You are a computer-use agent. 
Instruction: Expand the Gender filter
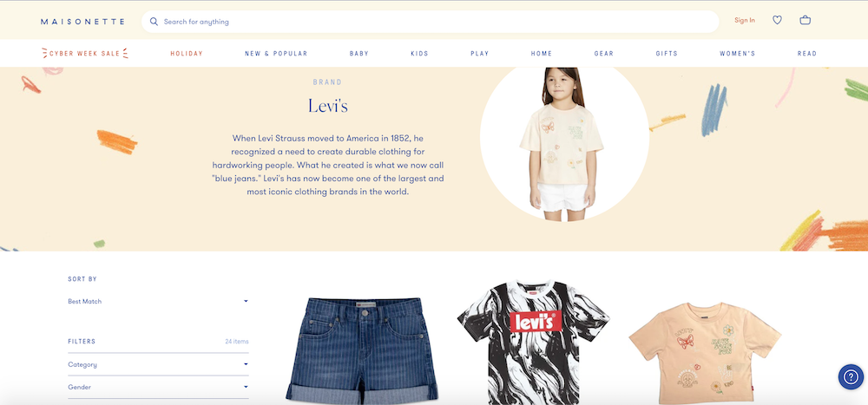click(x=158, y=388)
